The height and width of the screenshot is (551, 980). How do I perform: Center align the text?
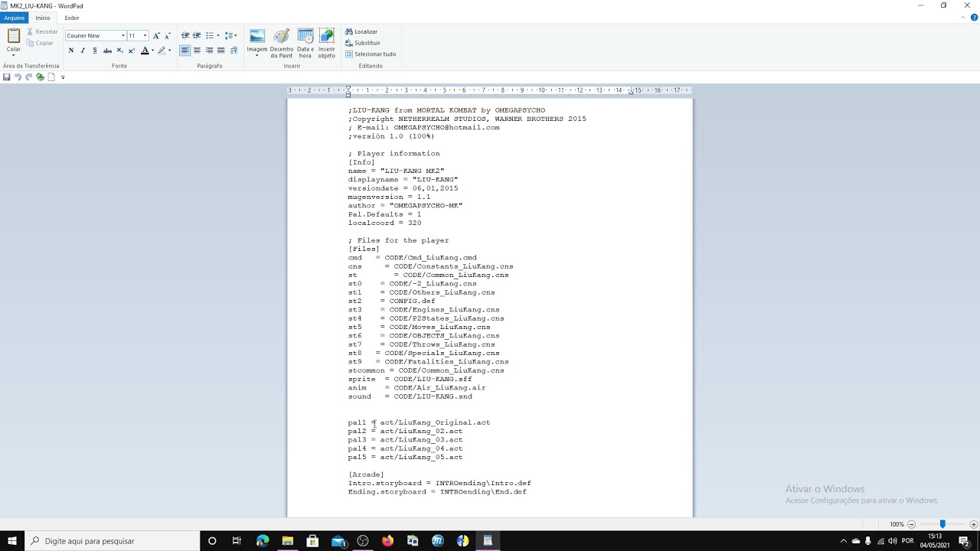pos(197,51)
